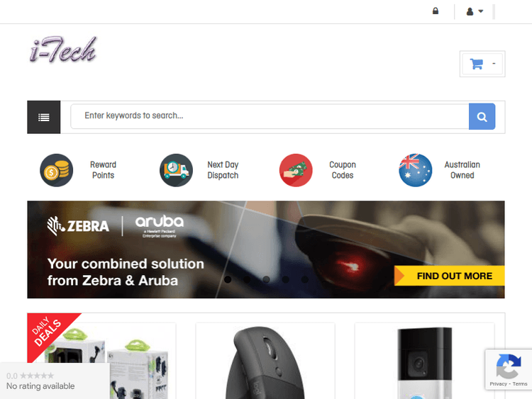Image resolution: width=532 pixels, height=399 pixels.
Task: Click the padlock icon in top bar
Action: coord(436,11)
